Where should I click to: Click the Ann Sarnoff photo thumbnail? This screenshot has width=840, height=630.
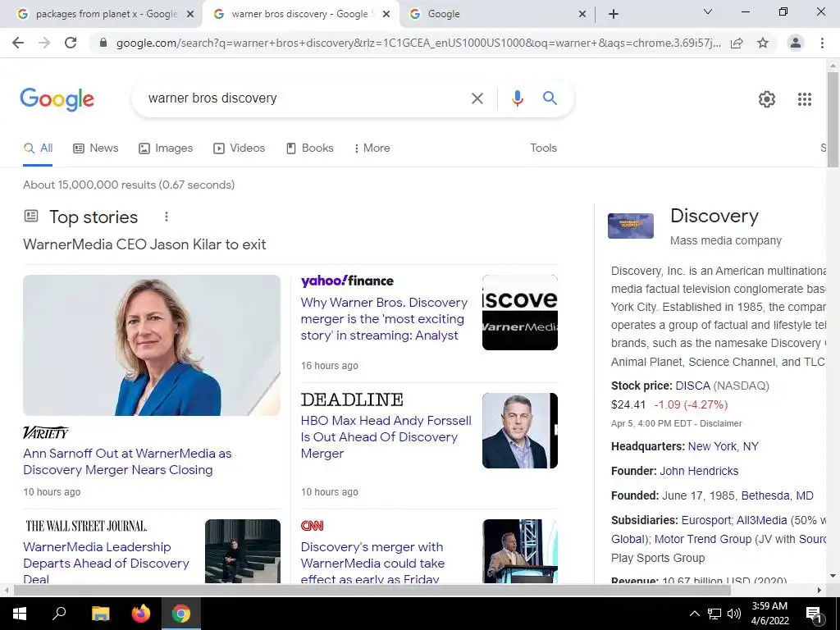point(152,345)
